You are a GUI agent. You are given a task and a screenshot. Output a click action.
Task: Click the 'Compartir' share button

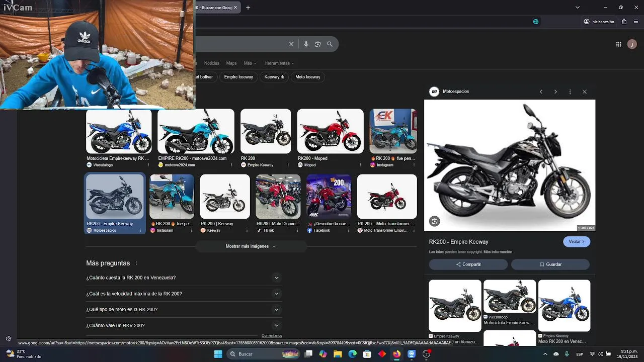(x=468, y=264)
